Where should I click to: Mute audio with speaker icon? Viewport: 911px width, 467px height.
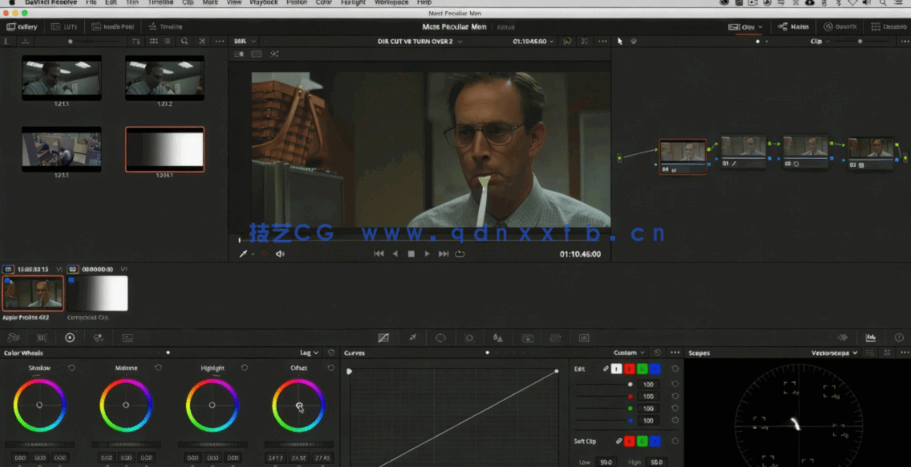click(280, 254)
